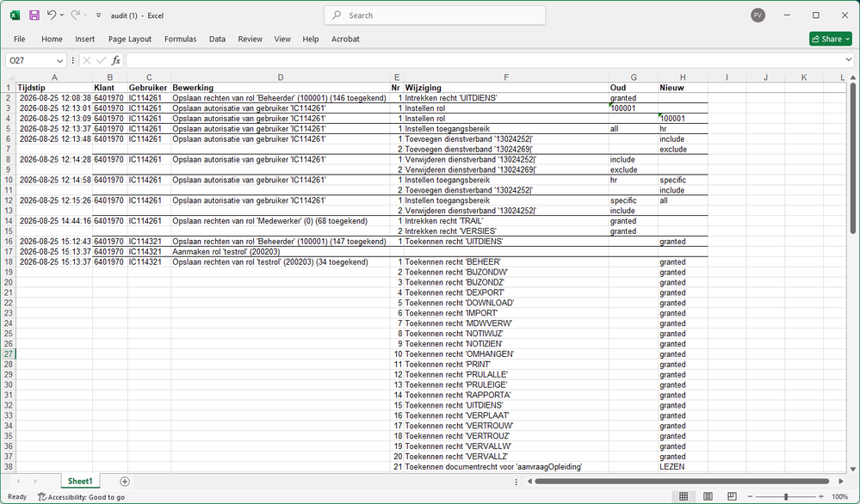Image resolution: width=860 pixels, height=504 pixels.
Task: Click the zoom slider handle
Action: pos(786,496)
